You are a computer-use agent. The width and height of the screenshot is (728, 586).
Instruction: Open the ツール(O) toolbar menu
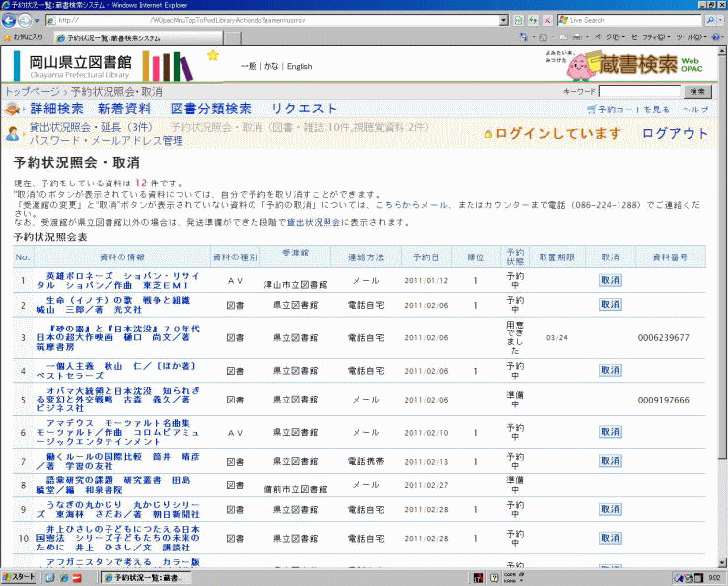pyautogui.click(x=691, y=37)
